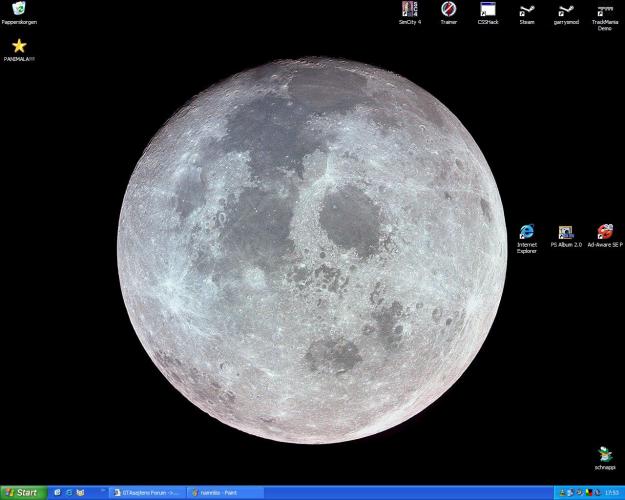Click the Start button
Image resolution: width=625 pixels, height=500 pixels.
(23, 492)
